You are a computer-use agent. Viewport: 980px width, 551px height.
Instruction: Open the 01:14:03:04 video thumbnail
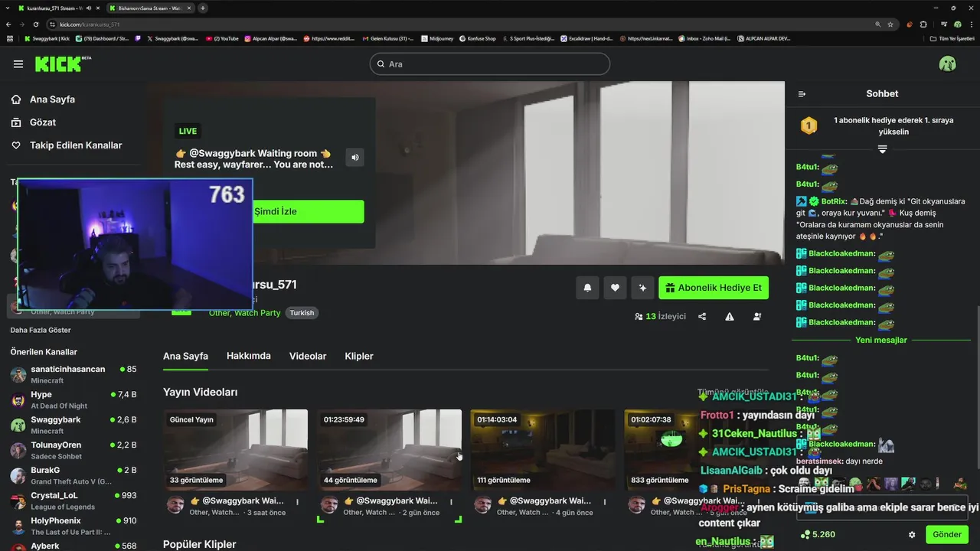(x=544, y=450)
